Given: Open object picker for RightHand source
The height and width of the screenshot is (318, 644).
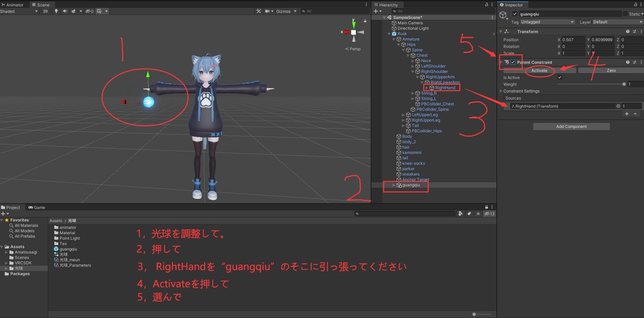Looking at the screenshot, I should (x=618, y=106).
